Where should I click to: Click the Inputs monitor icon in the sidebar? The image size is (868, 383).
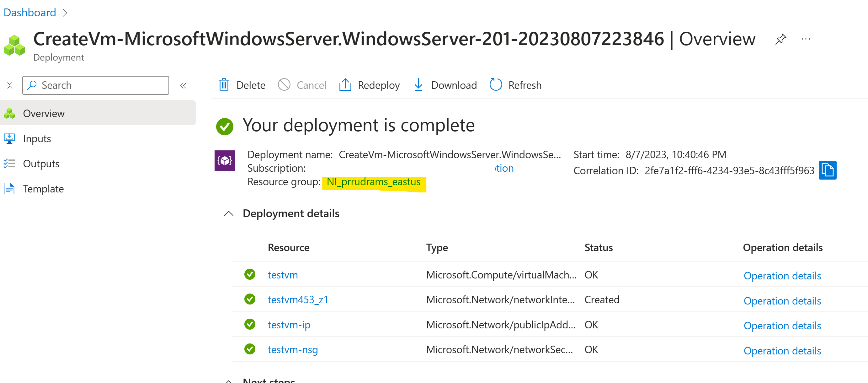(9, 138)
